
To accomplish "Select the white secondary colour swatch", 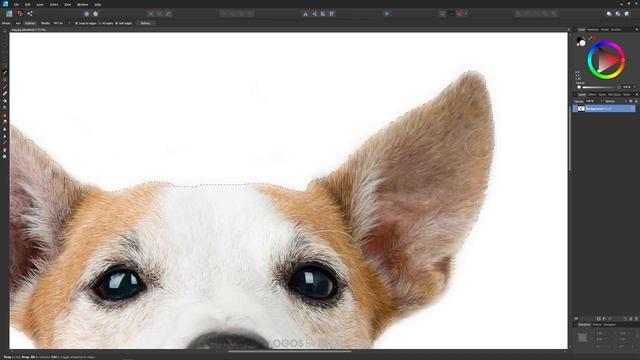I will coord(582,43).
